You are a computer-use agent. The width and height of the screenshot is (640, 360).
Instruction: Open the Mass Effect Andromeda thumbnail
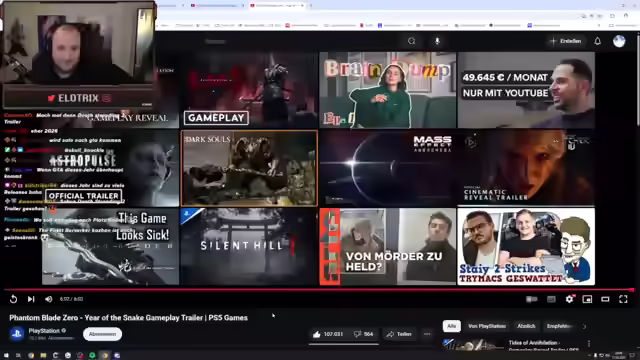click(388, 168)
